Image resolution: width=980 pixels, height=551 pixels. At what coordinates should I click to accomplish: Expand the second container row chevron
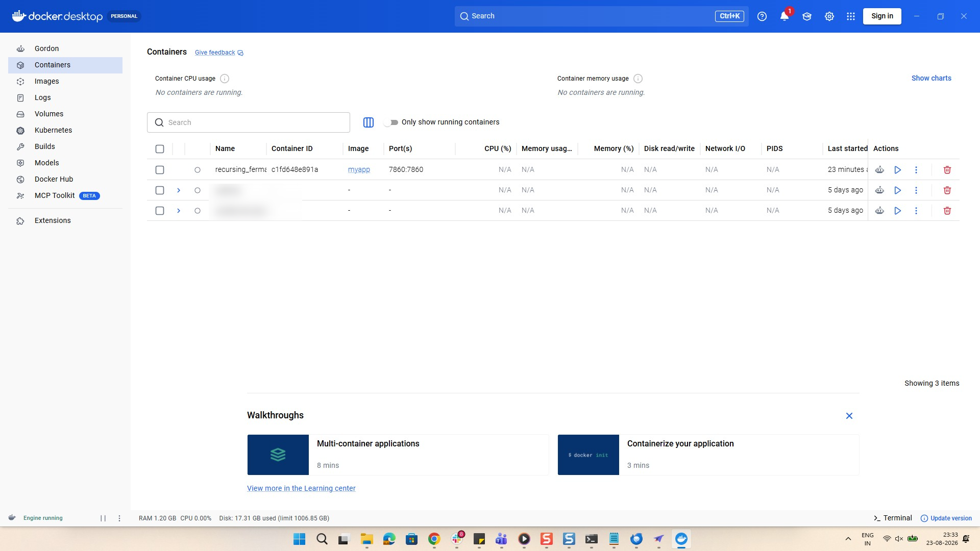(x=179, y=190)
